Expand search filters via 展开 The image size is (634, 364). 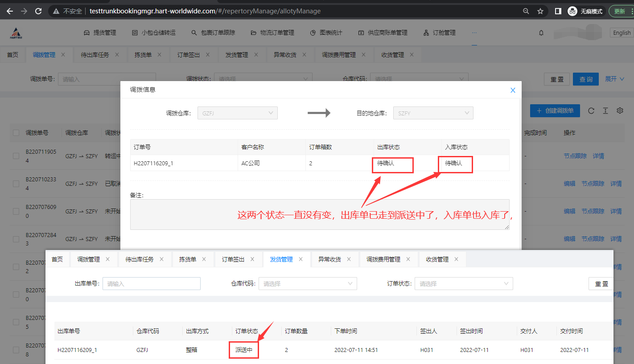613,79
